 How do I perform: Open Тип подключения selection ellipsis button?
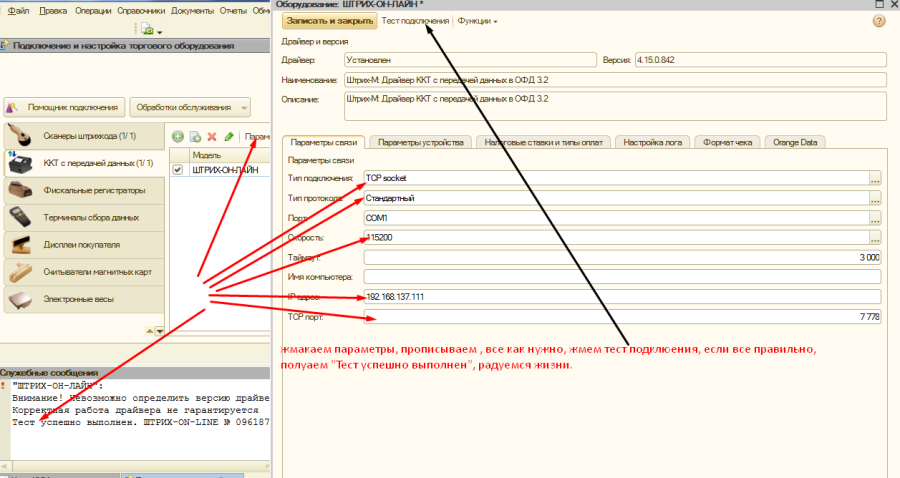pyautogui.click(x=875, y=178)
